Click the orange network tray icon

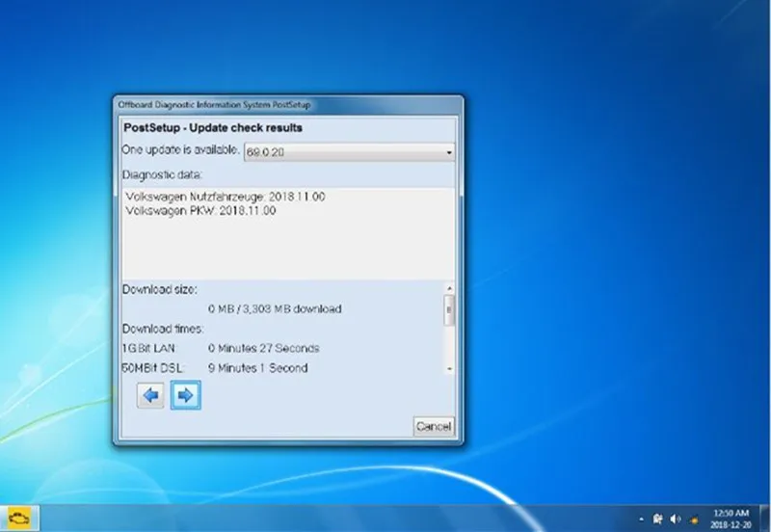[x=694, y=519]
